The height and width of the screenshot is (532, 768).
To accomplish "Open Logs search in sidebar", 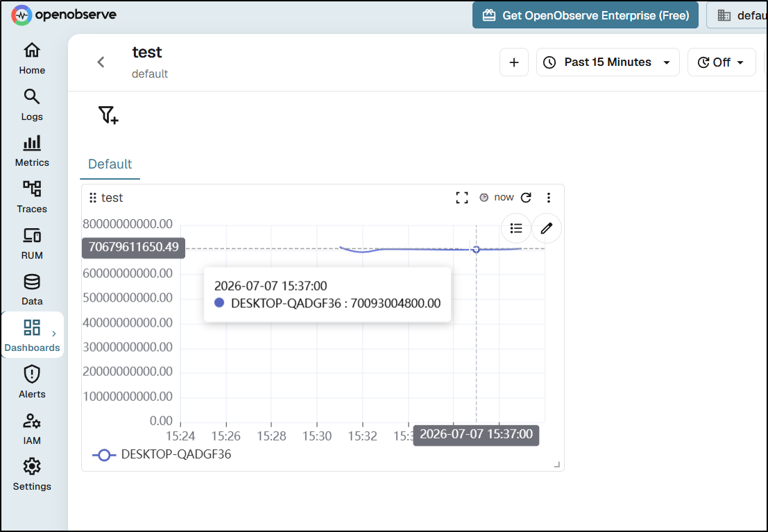I will click(32, 105).
